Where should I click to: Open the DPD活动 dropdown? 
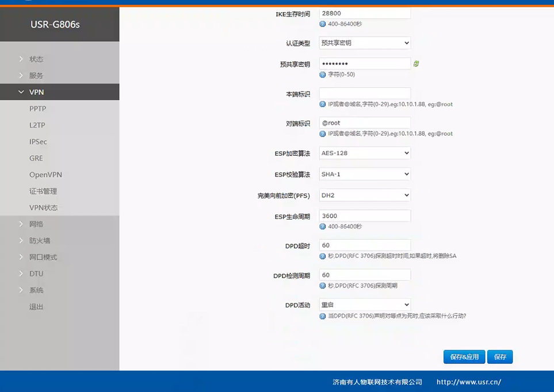tap(365, 305)
